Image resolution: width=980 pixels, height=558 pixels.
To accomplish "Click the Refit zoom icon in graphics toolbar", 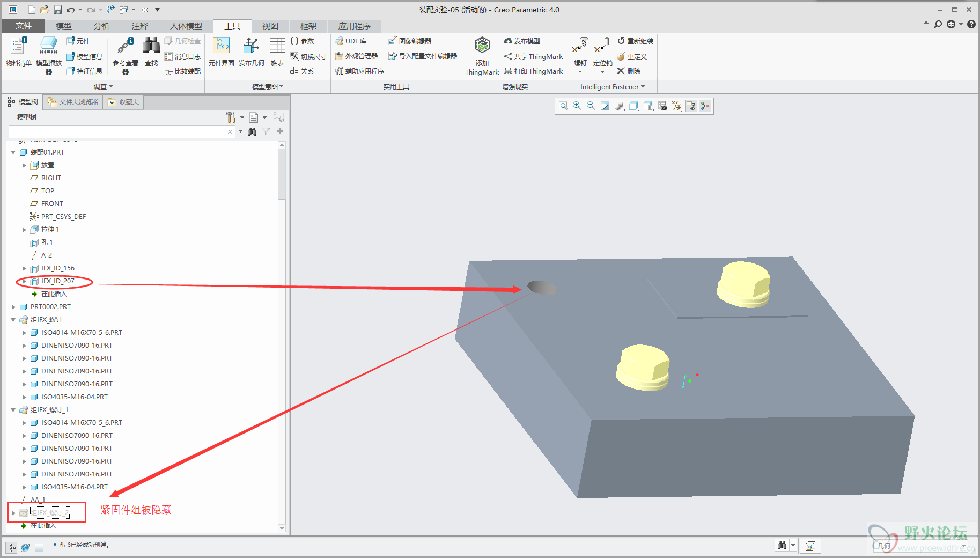I will pyautogui.click(x=563, y=106).
